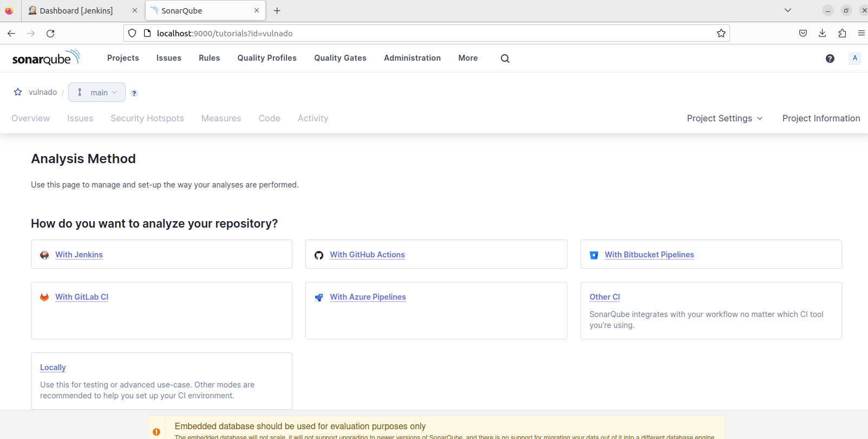List all open browser tabs
The height and width of the screenshot is (439, 868).
pos(788,10)
